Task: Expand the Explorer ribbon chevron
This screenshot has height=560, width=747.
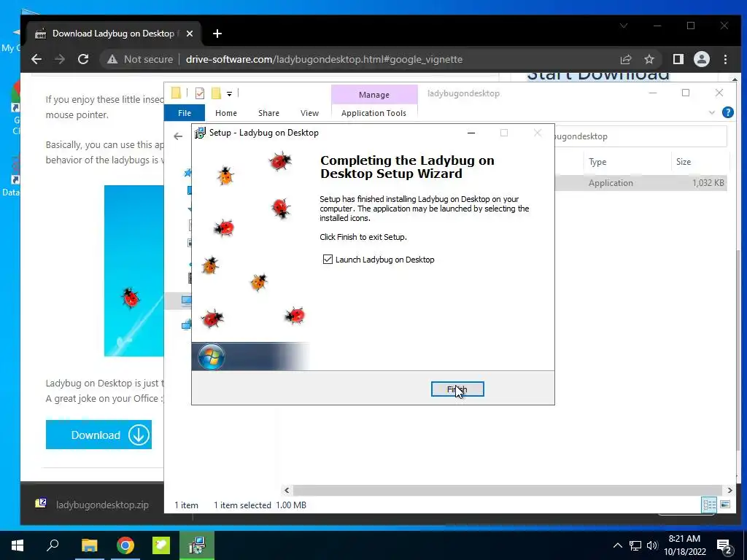Action: pyautogui.click(x=712, y=113)
